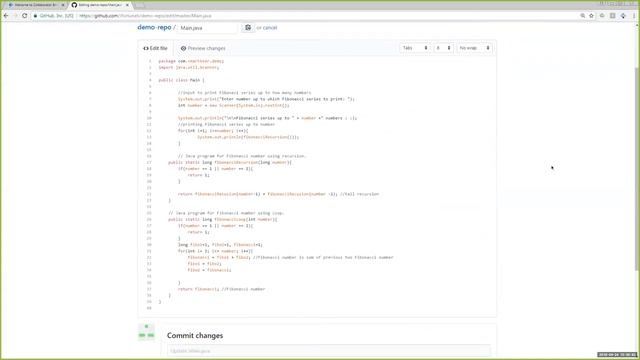Open the No wrap mode dropdown
This screenshot has width=640, height=360.
coord(474,48)
